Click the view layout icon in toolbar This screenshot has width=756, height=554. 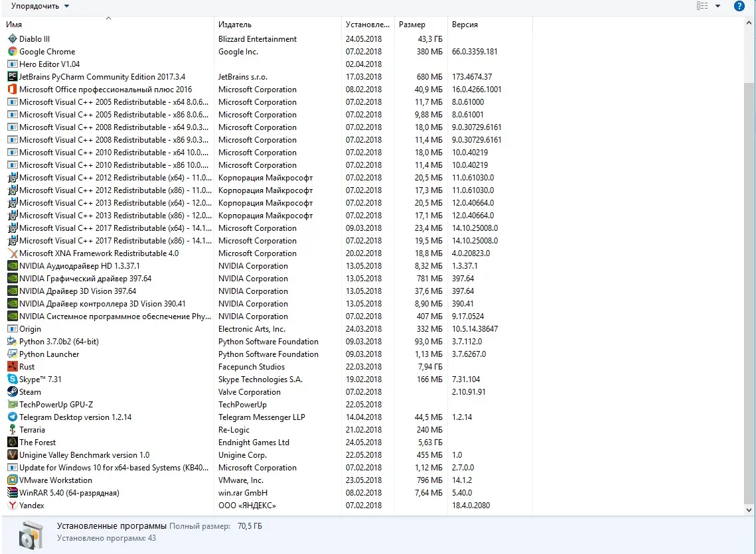702,6
